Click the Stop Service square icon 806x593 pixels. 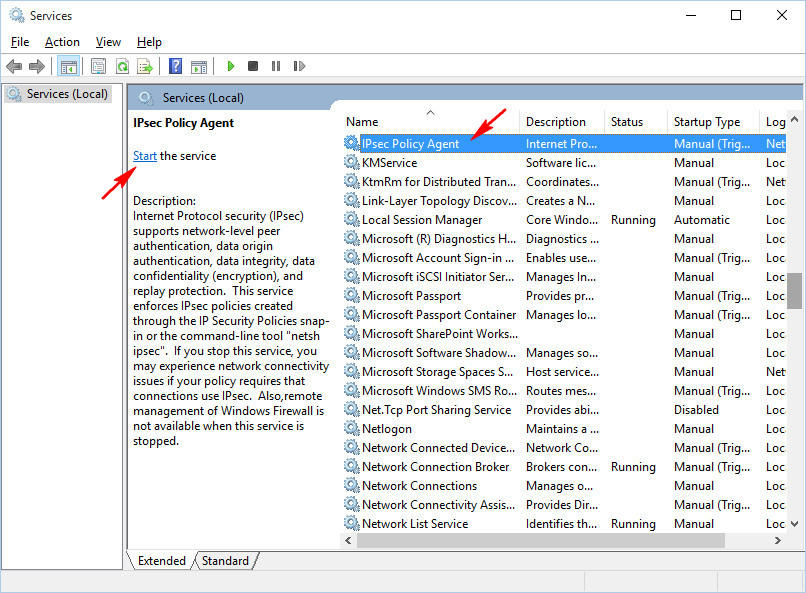point(253,67)
